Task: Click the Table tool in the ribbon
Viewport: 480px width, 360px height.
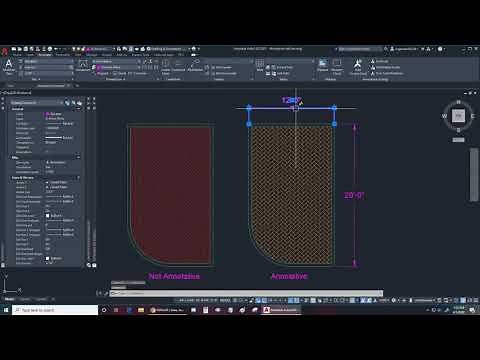Action: 260,65
